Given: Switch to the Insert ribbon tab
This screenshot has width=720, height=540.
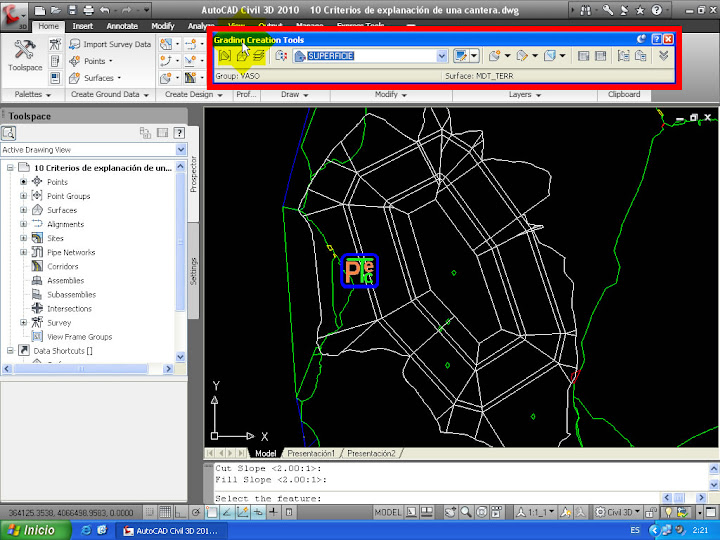Looking at the screenshot, I should pyautogui.click(x=83, y=26).
